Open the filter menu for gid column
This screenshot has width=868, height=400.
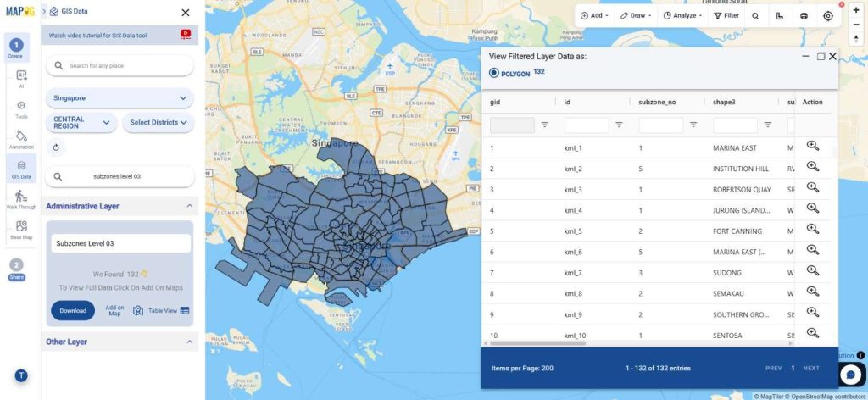coord(545,125)
